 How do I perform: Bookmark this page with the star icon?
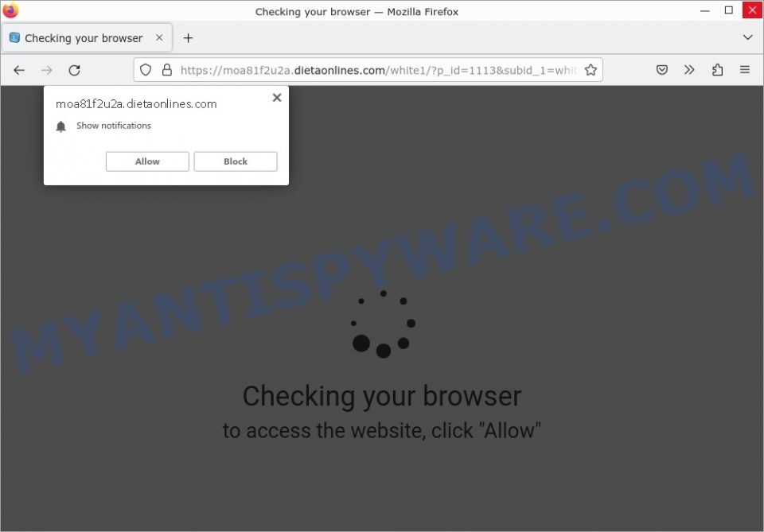(x=591, y=70)
